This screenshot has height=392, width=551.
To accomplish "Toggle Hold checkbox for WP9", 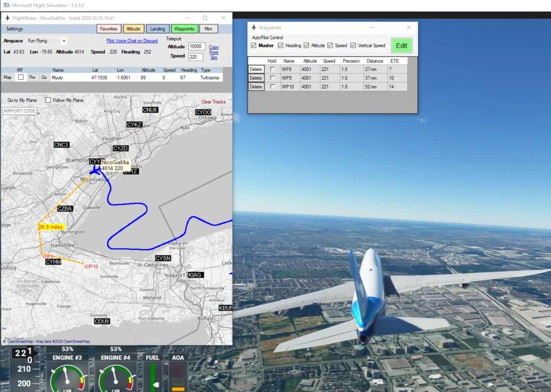I will [272, 78].
